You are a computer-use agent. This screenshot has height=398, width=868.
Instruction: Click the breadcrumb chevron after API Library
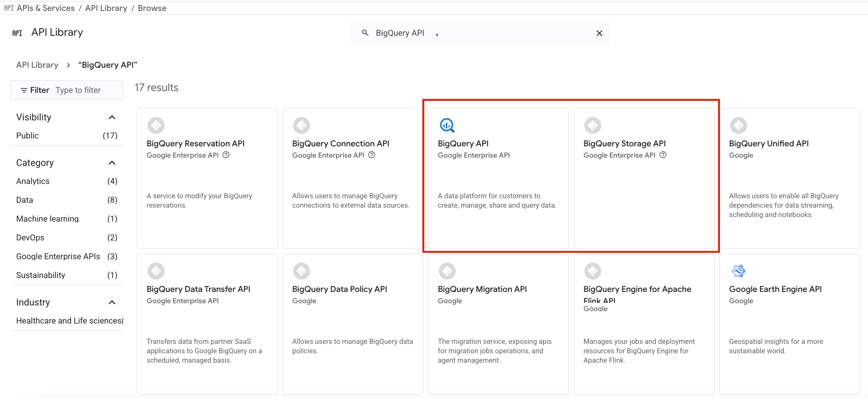68,65
